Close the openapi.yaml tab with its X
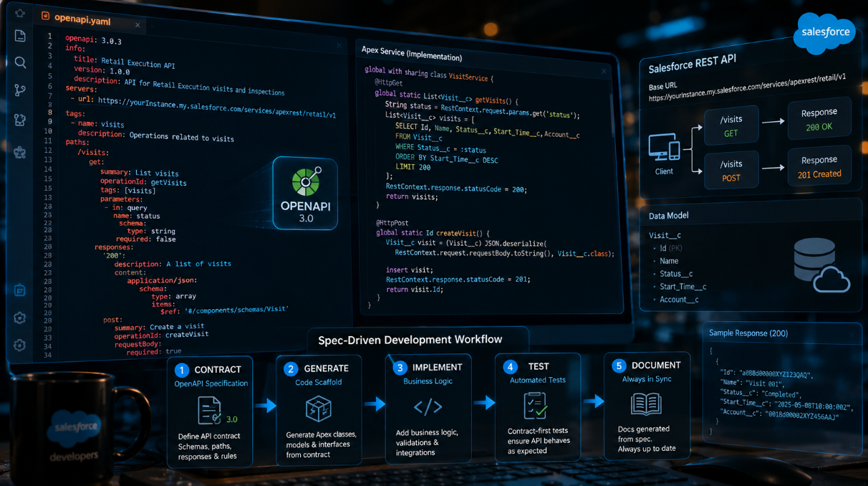Screen dimensions: 868x486 click(138, 25)
